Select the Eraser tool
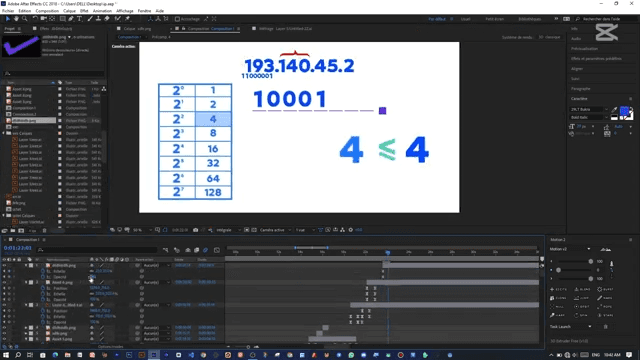Image resolution: width=640 pixels, height=360 pixels. point(107,19)
